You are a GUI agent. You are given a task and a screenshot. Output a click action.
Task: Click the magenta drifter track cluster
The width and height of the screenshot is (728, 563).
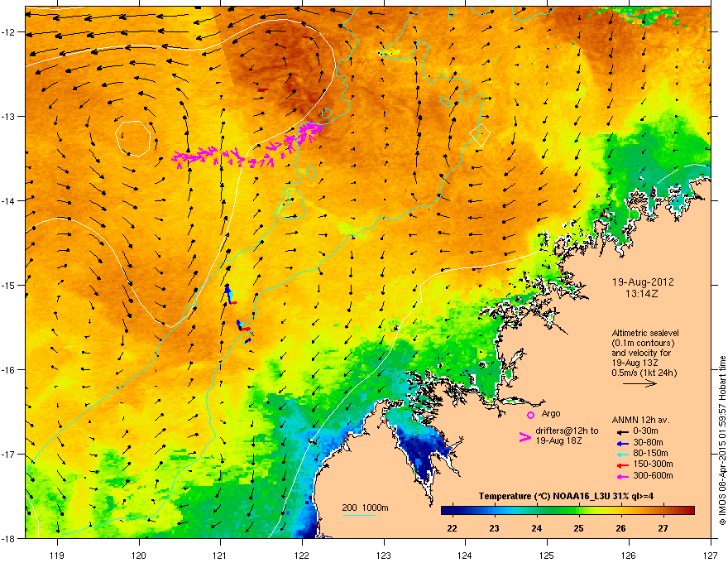click(x=247, y=147)
